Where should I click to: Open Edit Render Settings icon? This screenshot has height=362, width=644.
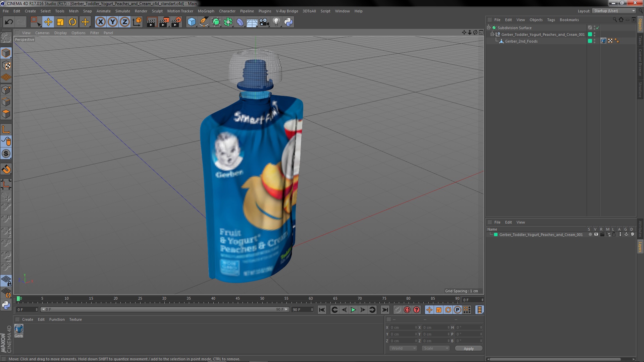[x=176, y=22]
